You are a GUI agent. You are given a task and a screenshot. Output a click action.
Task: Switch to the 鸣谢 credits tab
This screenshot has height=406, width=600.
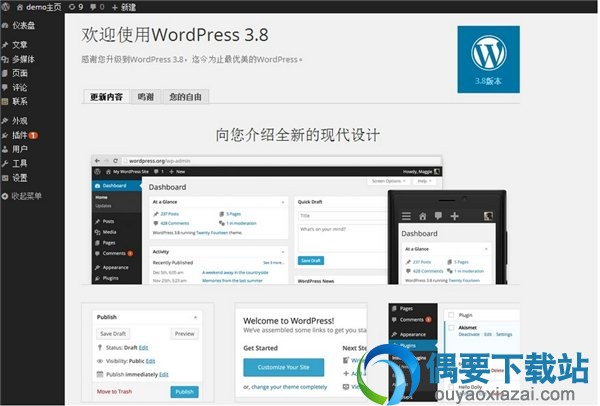tap(146, 97)
